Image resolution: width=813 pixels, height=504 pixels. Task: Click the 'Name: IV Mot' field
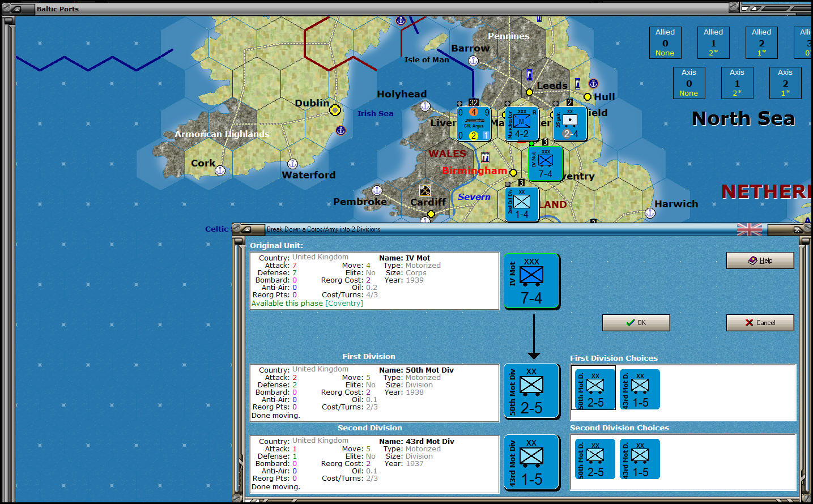coord(405,258)
